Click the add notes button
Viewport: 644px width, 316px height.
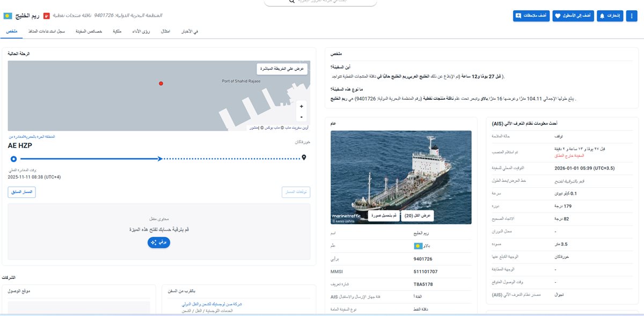point(531,16)
